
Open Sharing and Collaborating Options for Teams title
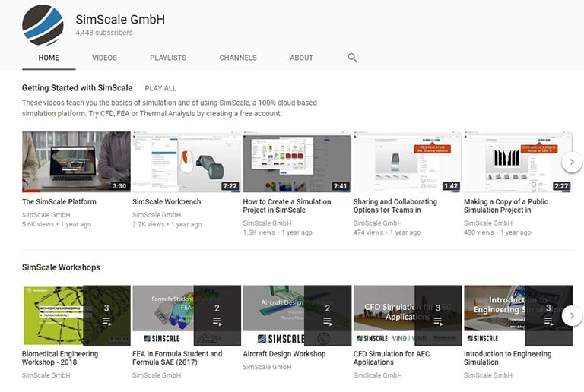pos(395,206)
